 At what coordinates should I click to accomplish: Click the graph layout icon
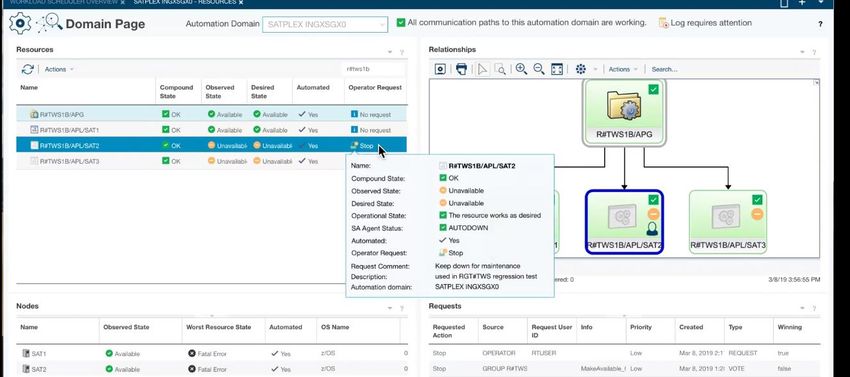pos(581,69)
